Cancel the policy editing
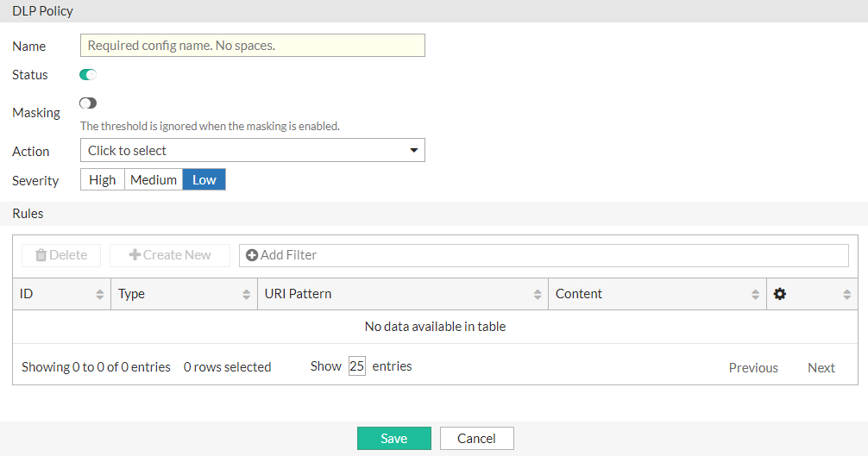868x456 pixels. tap(476, 438)
